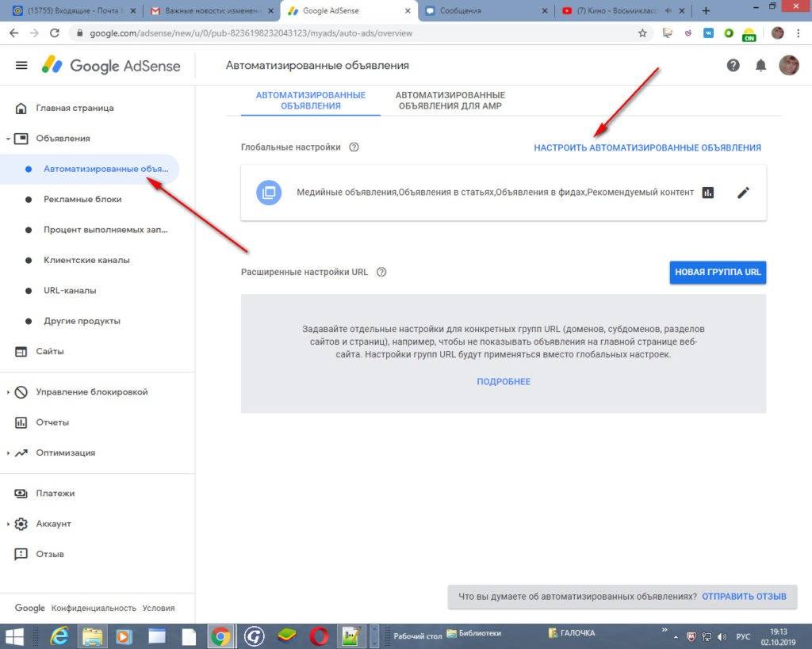Open the user account avatar in header
This screenshot has height=649, width=812.
click(788, 66)
